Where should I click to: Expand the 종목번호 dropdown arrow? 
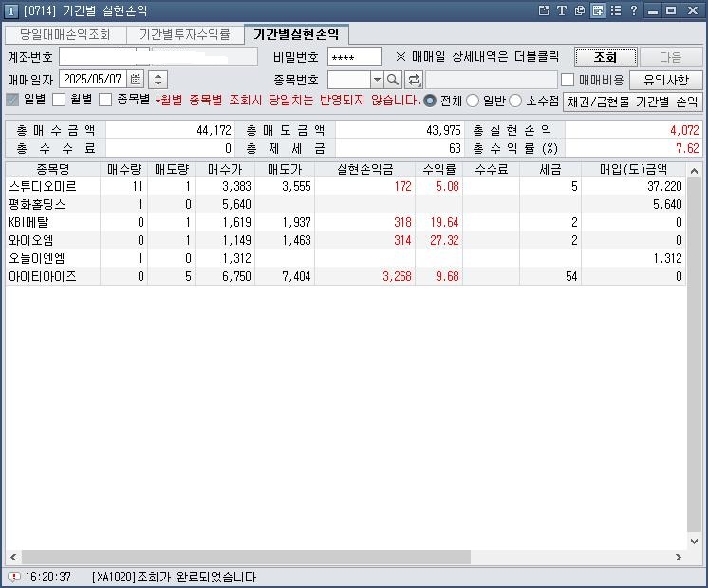(377, 80)
